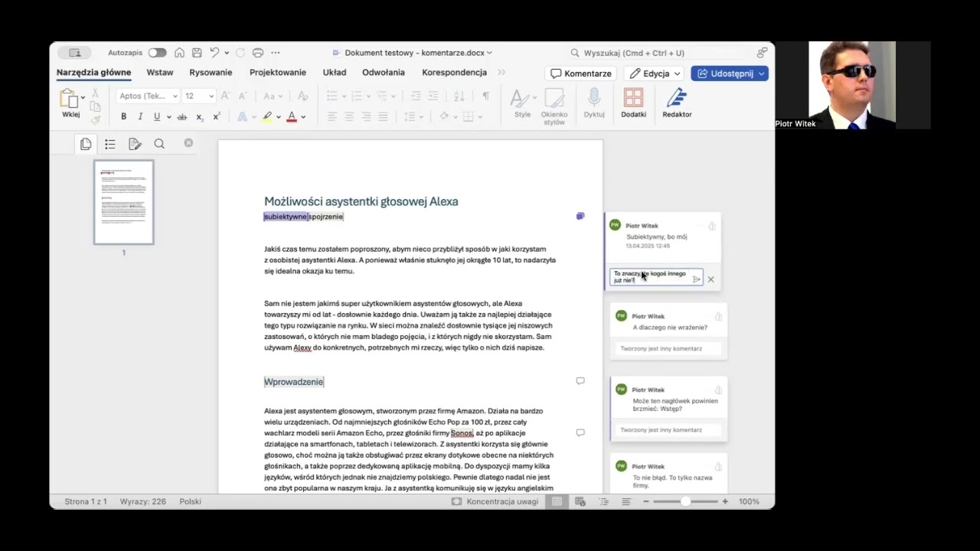
Task: Like the 'Subiektywny, bo mój' comment
Action: 712,226
